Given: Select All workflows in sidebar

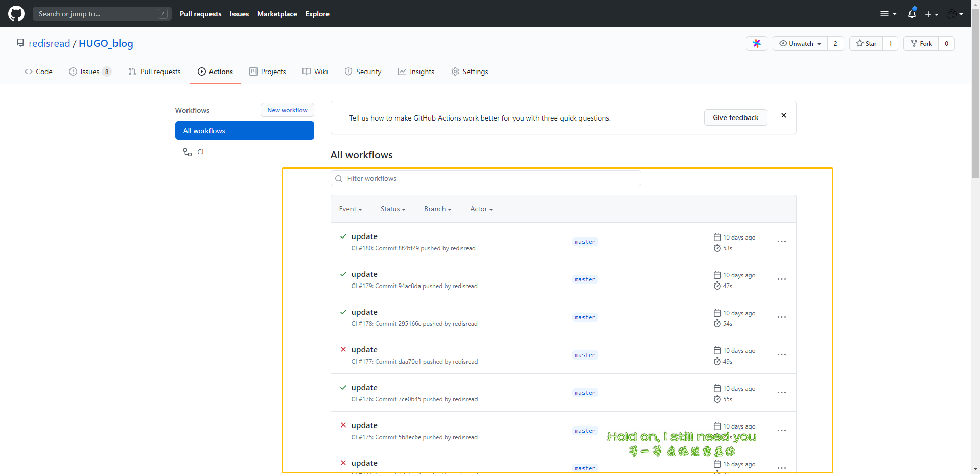Looking at the screenshot, I should coord(244,131).
